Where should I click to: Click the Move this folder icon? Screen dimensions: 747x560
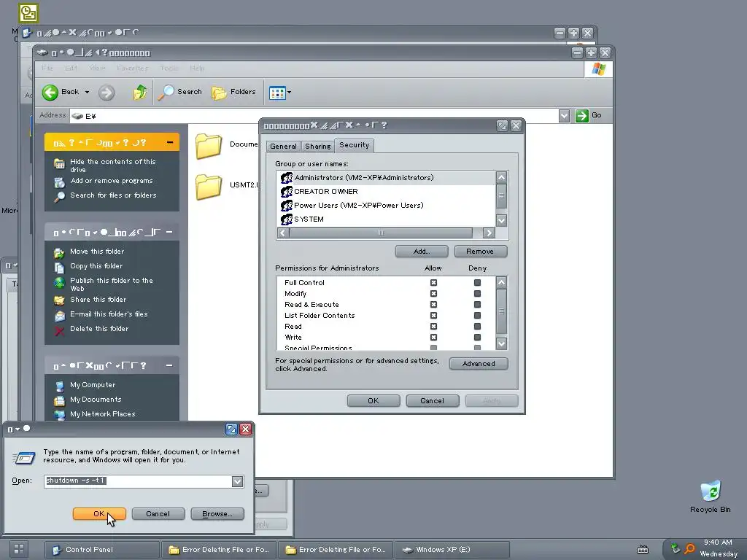pyautogui.click(x=59, y=253)
